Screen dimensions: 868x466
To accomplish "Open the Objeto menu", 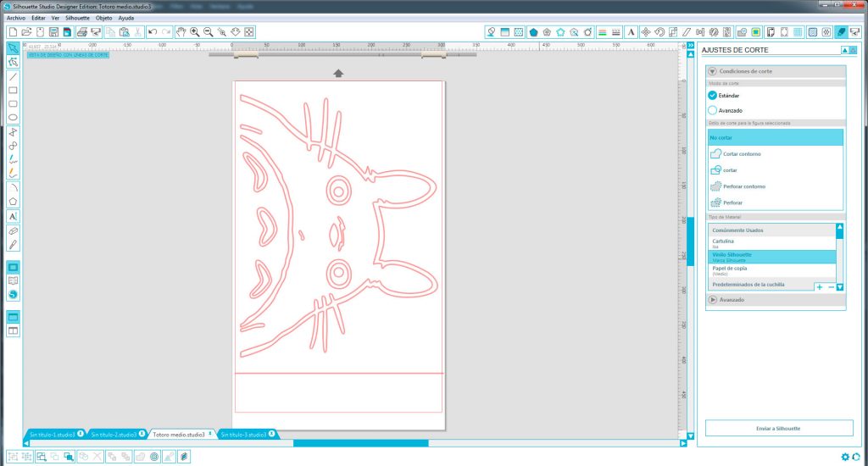I will 103,18.
